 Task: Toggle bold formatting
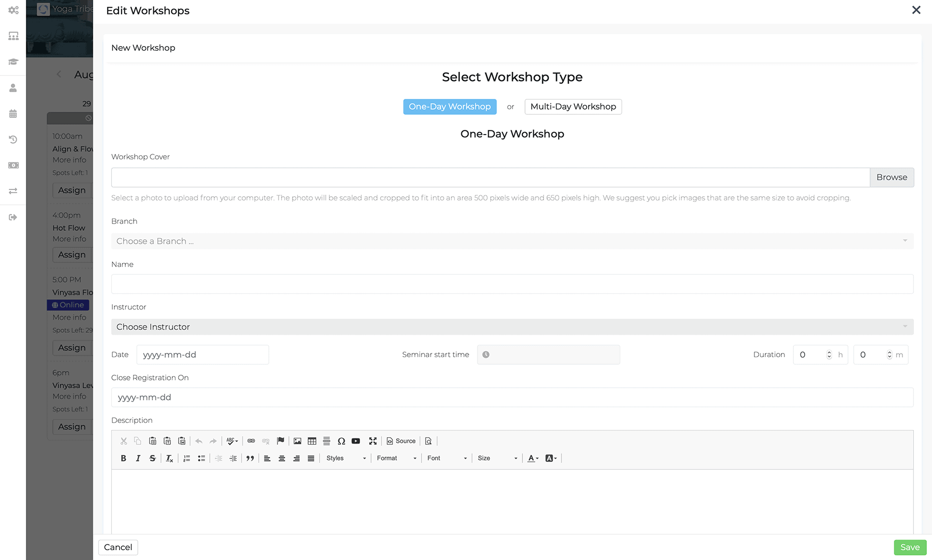(x=123, y=458)
